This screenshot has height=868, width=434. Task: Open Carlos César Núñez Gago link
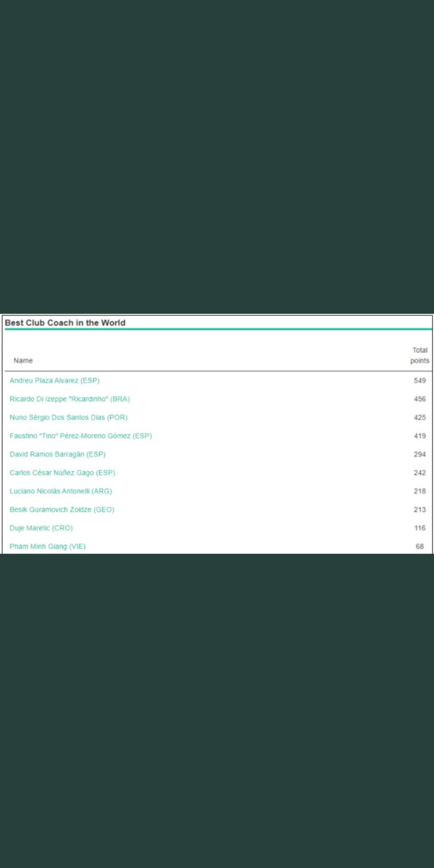62,473
